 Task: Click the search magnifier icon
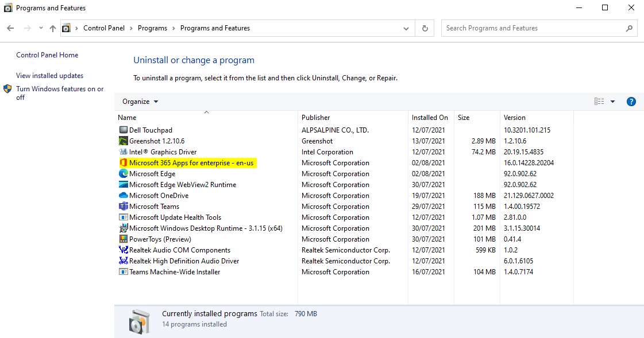click(629, 28)
